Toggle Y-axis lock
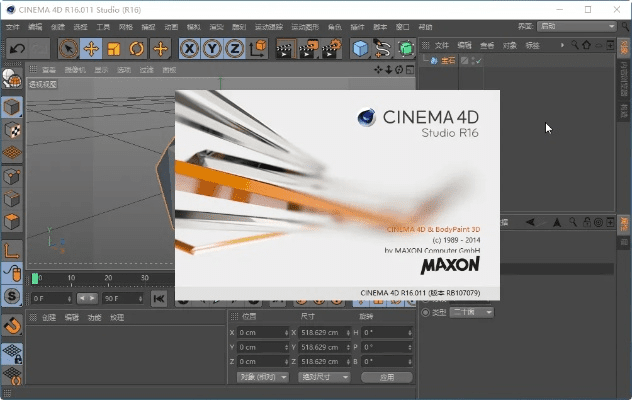The width and height of the screenshot is (632, 400). [212, 48]
